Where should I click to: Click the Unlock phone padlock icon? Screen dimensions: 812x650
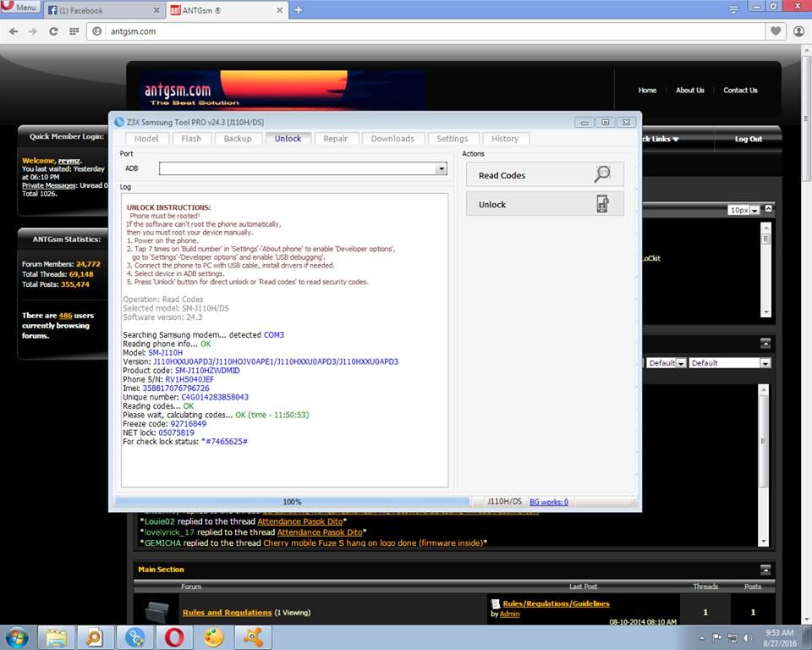pos(601,204)
